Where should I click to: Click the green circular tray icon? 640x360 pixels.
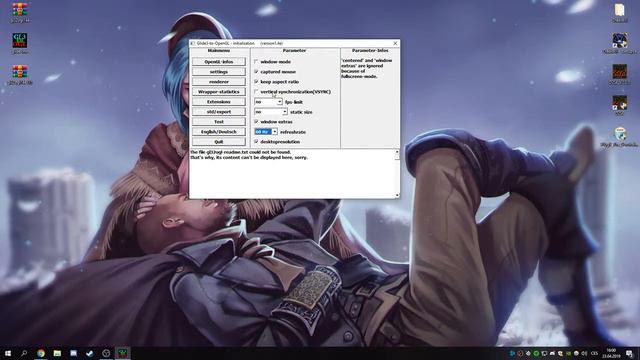[x=536, y=353]
